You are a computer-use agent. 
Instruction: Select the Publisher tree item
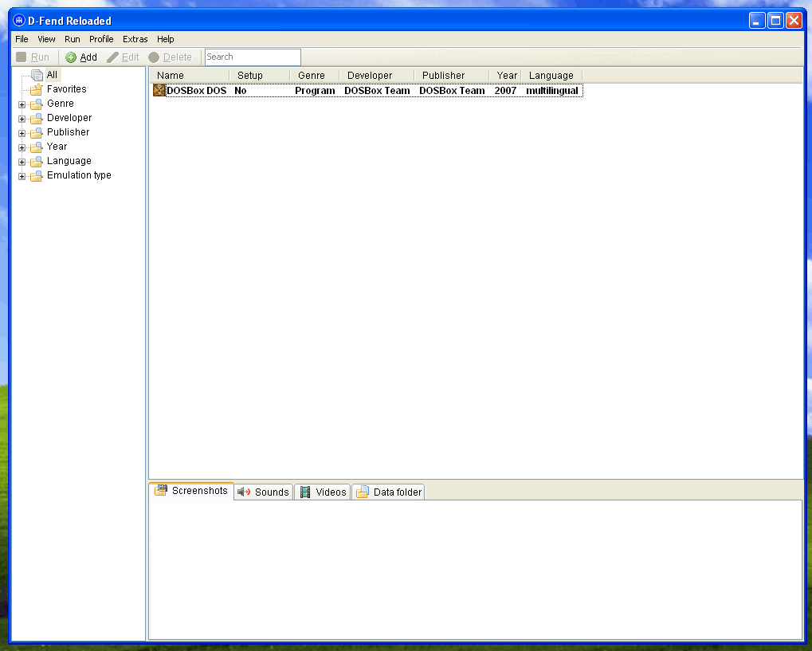point(68,132)
